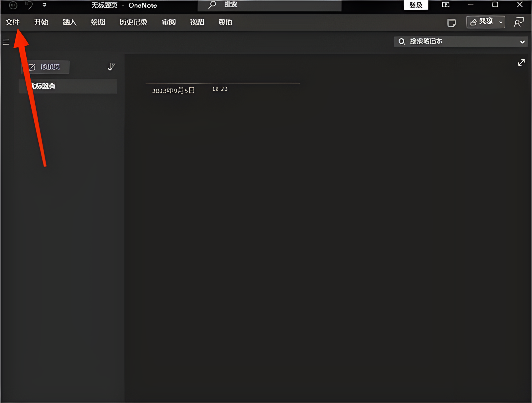This screenshot has height=403, width=532.
Task: Open the 历史记录 (History) tab
Action: (133, 22)
